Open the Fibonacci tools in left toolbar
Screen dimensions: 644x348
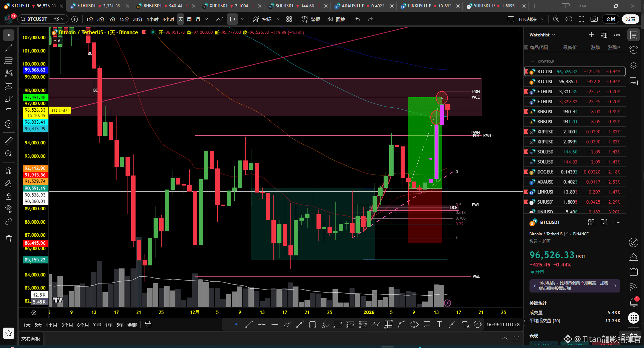click(x=9, y=61)
